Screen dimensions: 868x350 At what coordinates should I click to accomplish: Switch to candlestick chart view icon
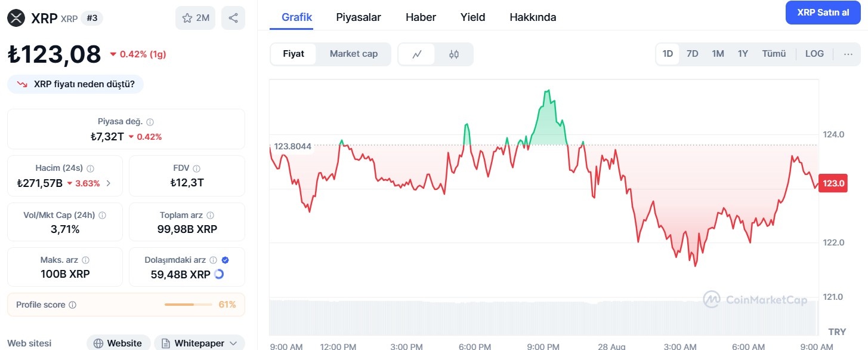pos(454,54)
